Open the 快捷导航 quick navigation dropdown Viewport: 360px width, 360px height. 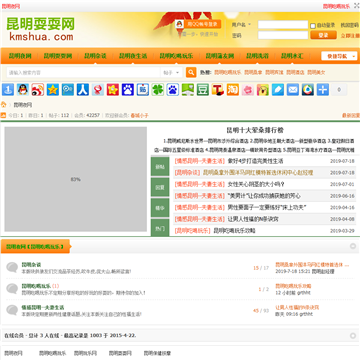point(339,56)
